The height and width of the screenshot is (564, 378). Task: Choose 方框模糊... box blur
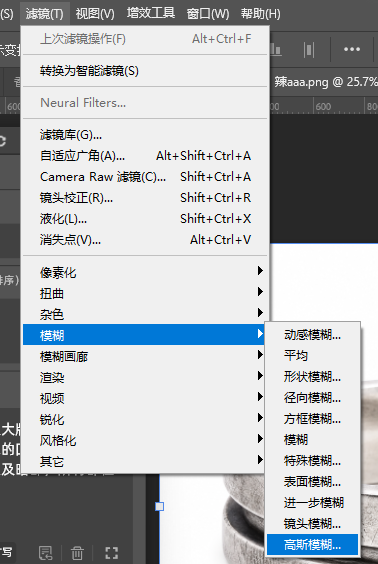coord(313,418)
